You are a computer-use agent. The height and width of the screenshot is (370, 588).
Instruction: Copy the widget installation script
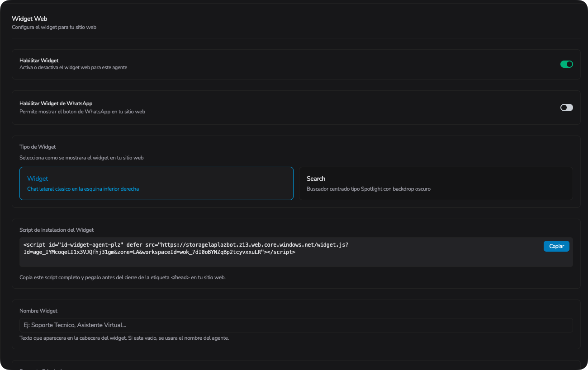point(556,246)
